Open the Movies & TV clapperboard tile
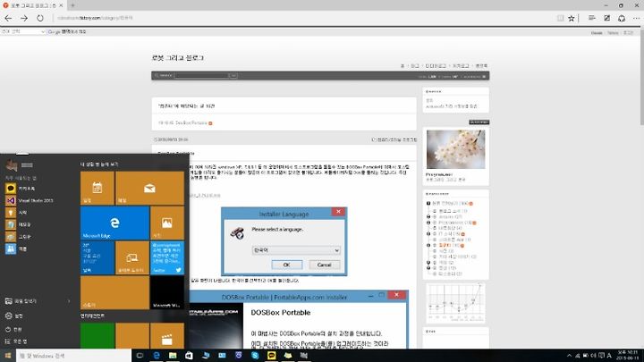This screenshot has width=644, height=362. [166, 336]
